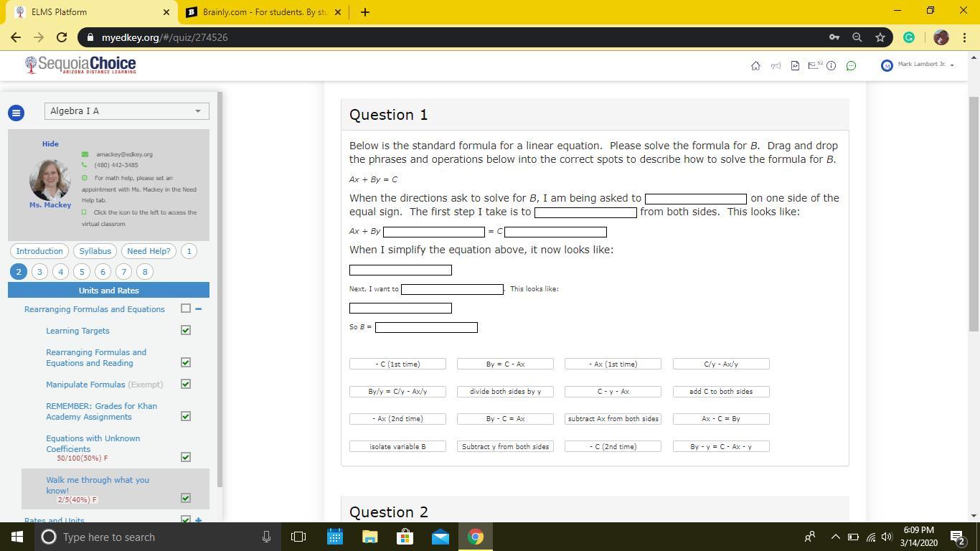The width and height of the screenshot is (980, 551).
Task: Click the page vertical scrollbar
Action: pos(974,215)
